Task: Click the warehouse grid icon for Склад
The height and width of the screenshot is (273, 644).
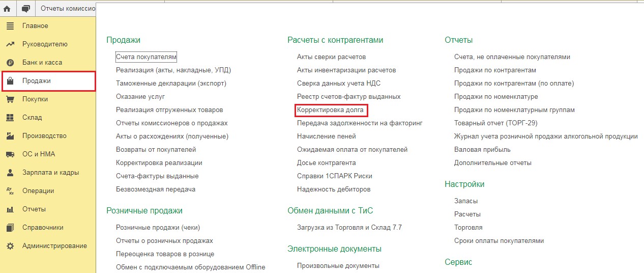Action: (x=10, y=118)
